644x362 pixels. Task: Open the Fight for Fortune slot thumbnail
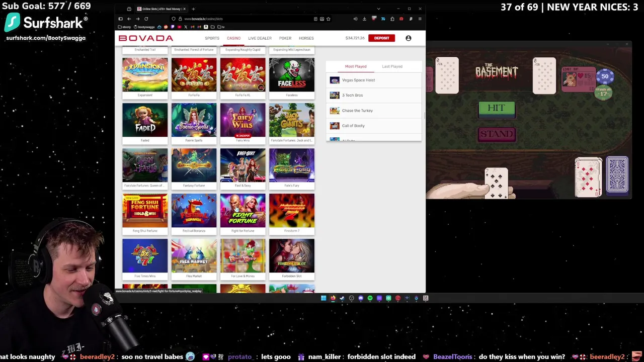243,210
